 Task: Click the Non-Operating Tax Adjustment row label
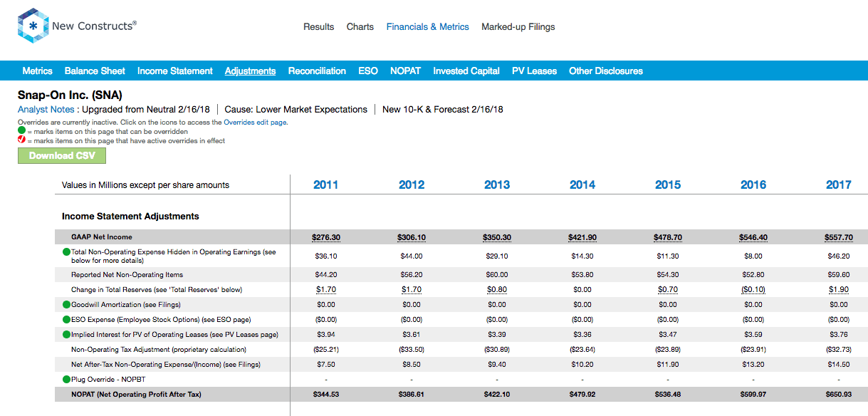(x=159, y=350)
